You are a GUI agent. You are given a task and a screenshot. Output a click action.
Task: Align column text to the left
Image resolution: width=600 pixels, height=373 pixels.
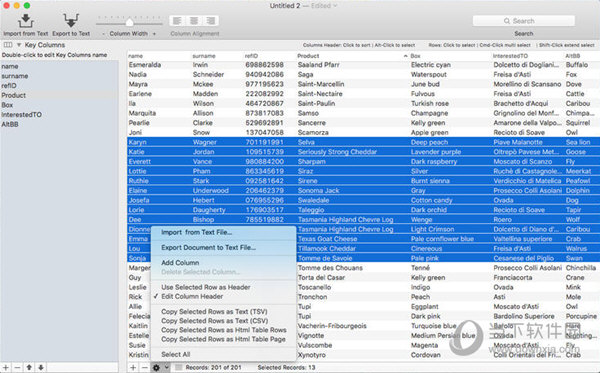(177, 21)
